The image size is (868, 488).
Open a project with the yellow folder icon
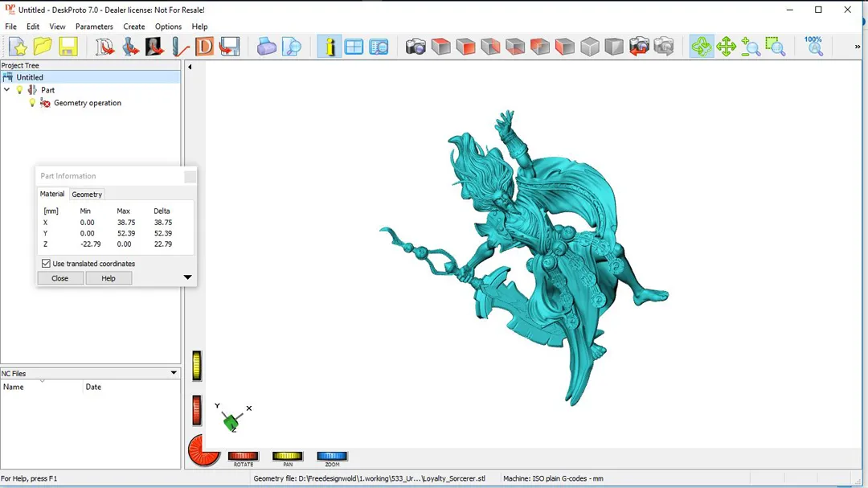click(43, 47)
